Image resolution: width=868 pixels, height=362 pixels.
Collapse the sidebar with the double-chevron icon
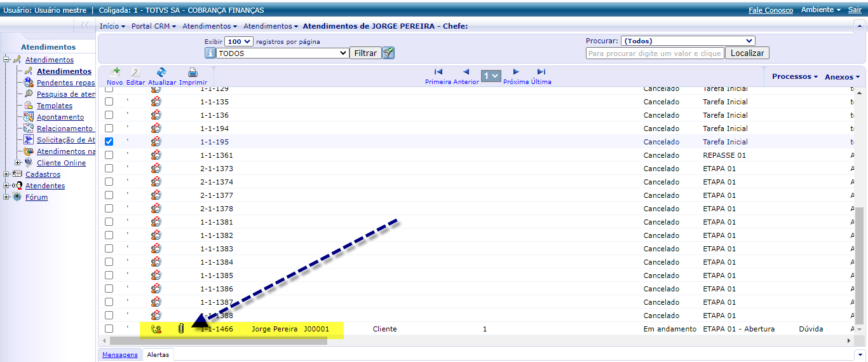tap(85, 26)
